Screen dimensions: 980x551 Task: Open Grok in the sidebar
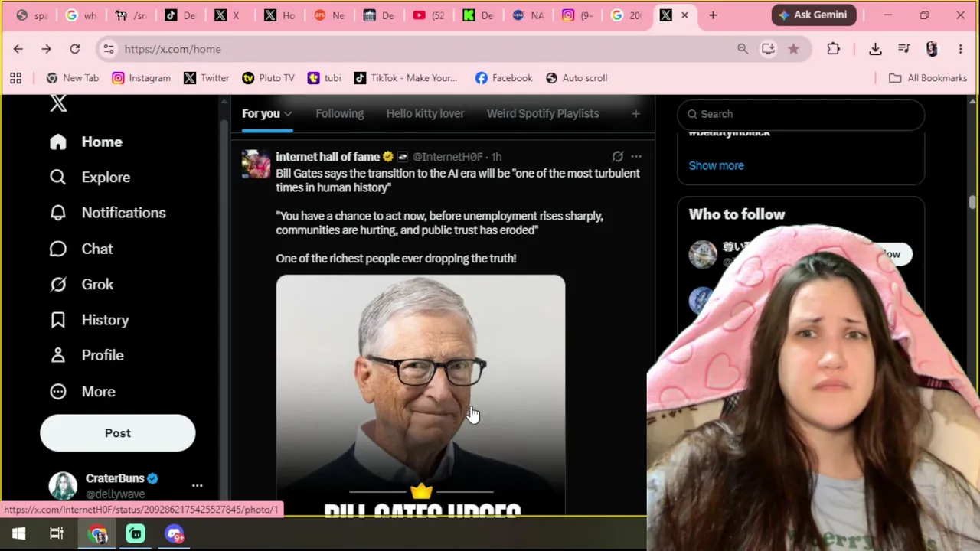[x=81, y=285]
